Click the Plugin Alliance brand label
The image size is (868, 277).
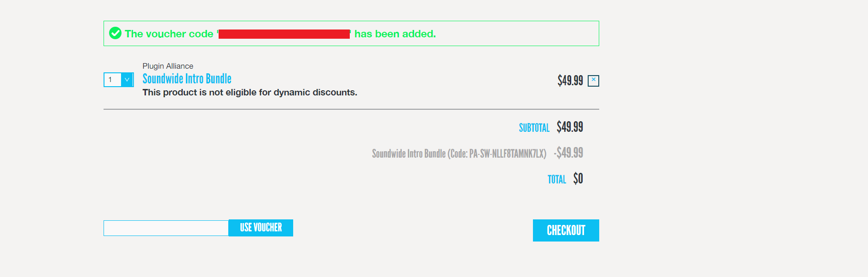168,66
